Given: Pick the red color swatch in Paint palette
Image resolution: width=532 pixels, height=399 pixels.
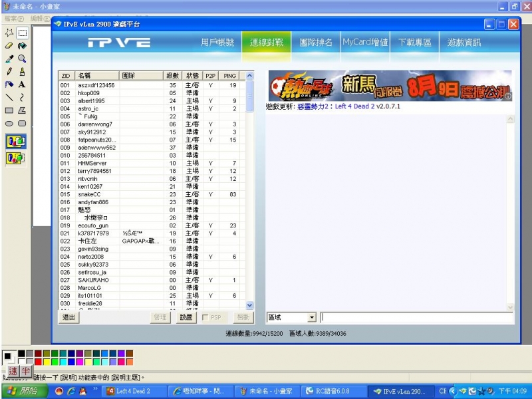Looking at the screenshot, I should pos(38,362).
